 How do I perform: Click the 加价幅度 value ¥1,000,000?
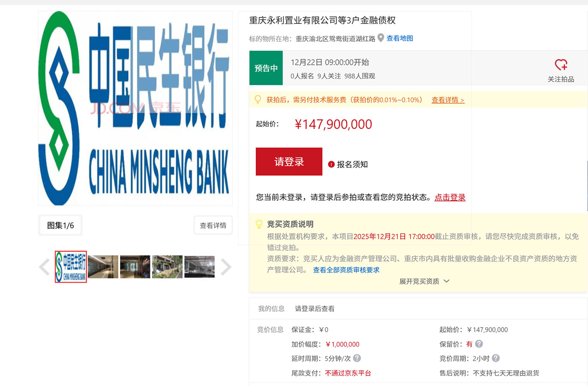(x=342, y=345)
